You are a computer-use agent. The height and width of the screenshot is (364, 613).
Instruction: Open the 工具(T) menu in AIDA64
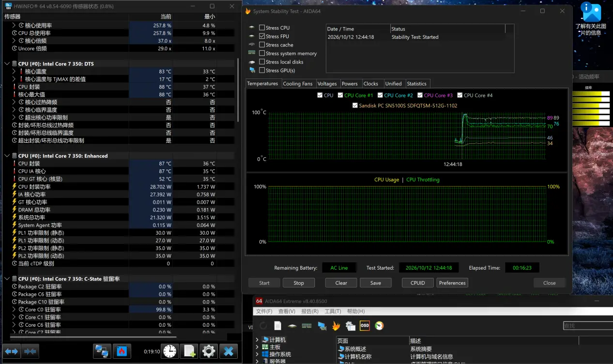pos(333,311)
